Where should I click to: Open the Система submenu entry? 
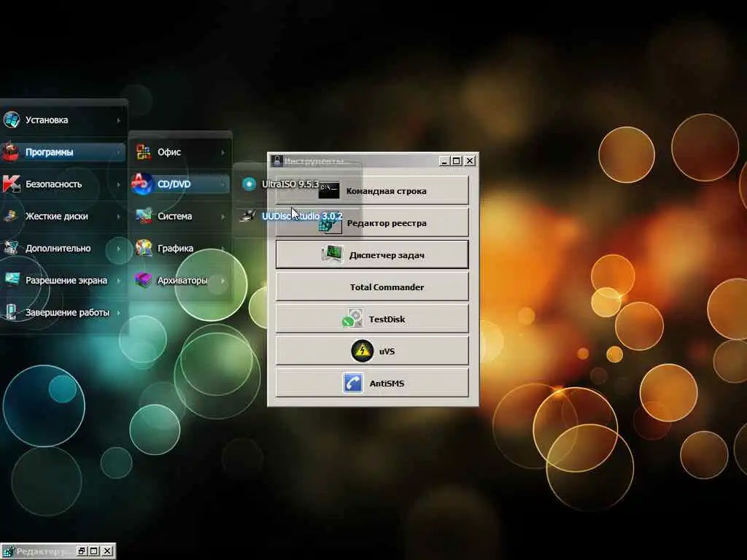click(180, 216)
